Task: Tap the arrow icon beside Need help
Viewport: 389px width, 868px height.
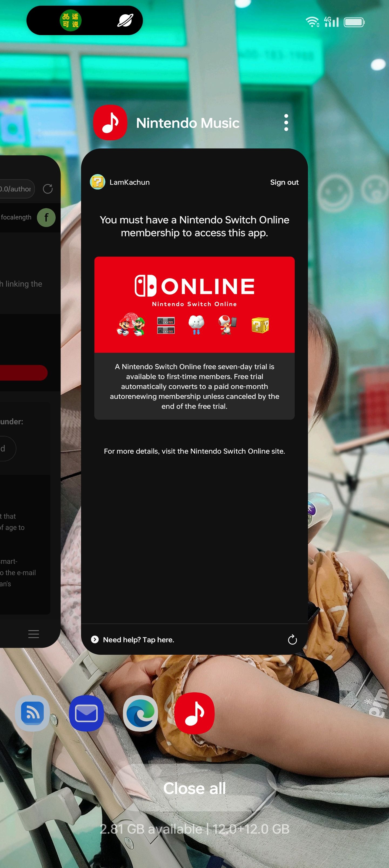Action: point(95,639)
